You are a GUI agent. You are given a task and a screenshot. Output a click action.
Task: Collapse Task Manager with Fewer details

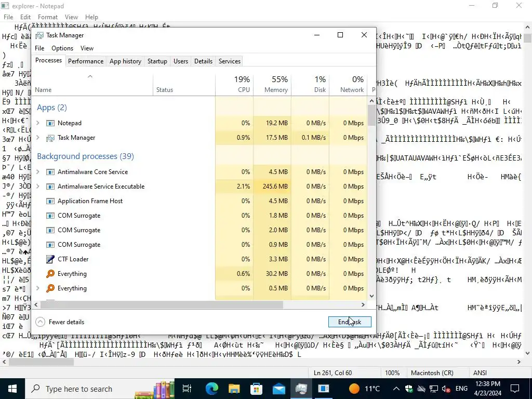point(60,322)
